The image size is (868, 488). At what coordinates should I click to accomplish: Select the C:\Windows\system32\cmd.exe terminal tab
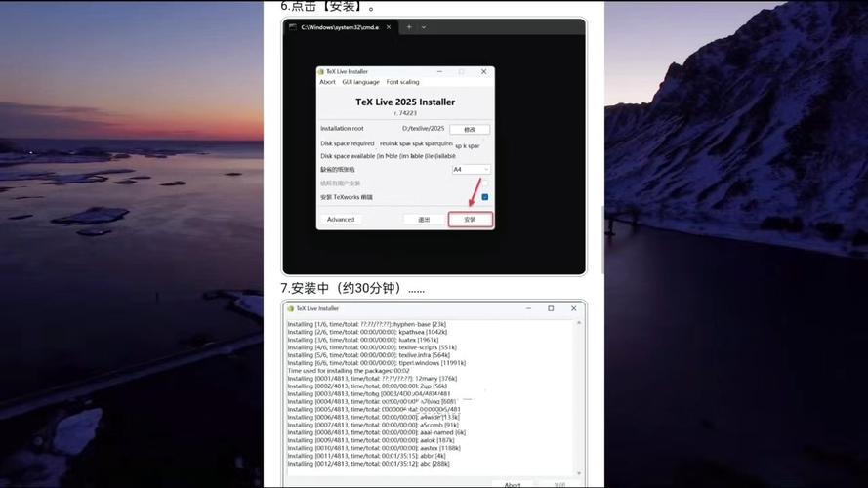340,27
